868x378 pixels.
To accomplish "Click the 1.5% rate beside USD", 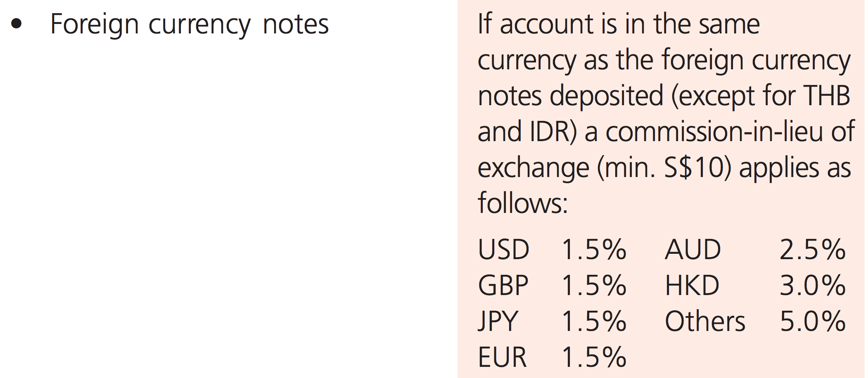I will coord(594,250).
